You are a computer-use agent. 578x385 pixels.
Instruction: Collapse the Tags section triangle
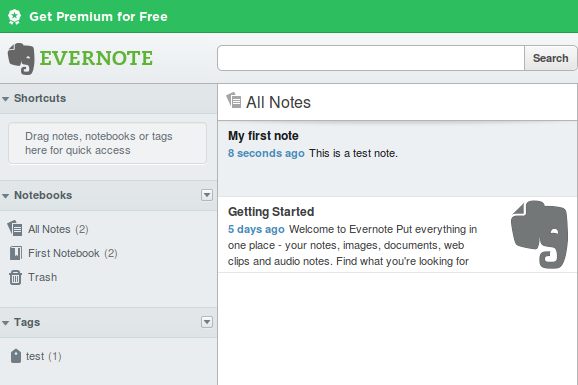[6, 323]
